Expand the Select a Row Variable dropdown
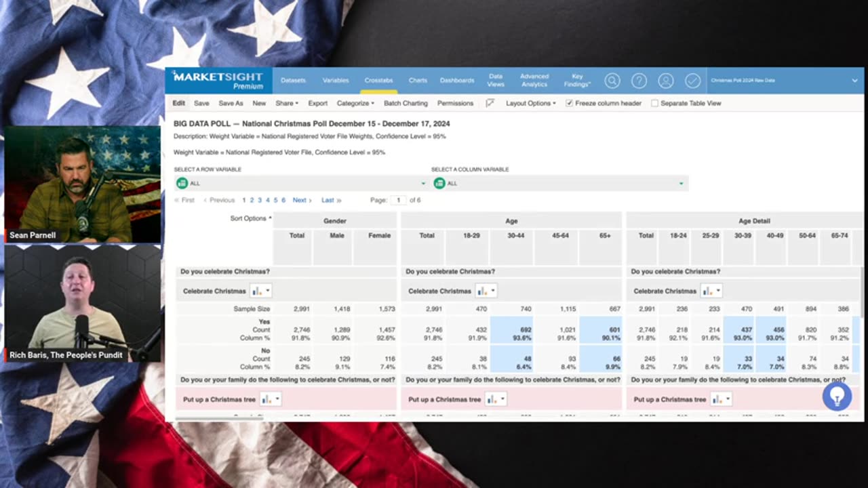This screenshot has width=868, height=488. (x=302, y=183)
